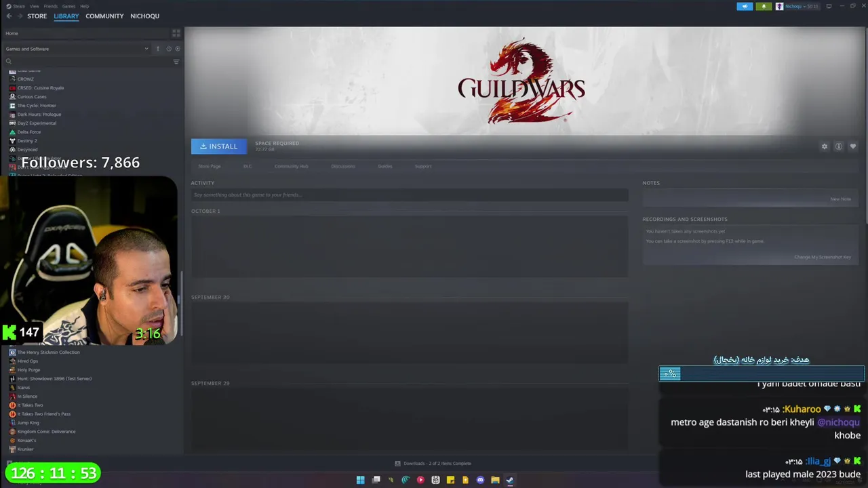
Task: Open the Nichoqu account dropdown
Action: (x=797, y=6)
